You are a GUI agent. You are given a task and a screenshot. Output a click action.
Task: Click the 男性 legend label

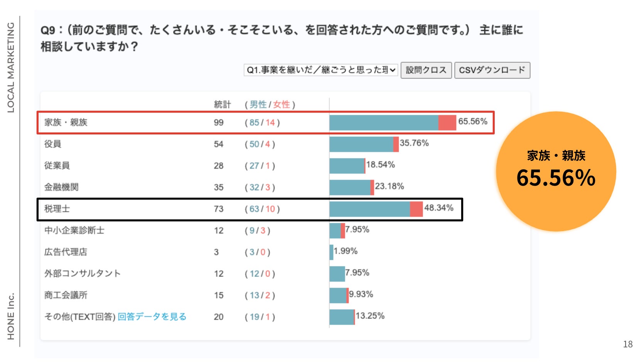point(258,104)
